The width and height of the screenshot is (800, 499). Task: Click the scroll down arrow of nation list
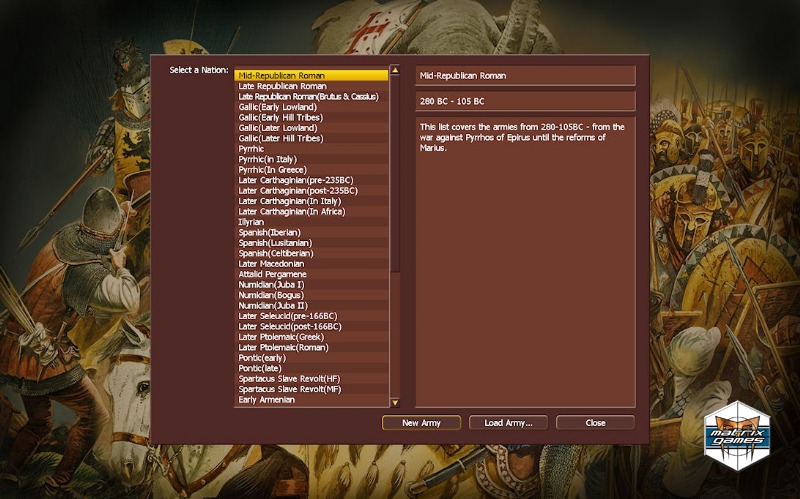point(395,402)
